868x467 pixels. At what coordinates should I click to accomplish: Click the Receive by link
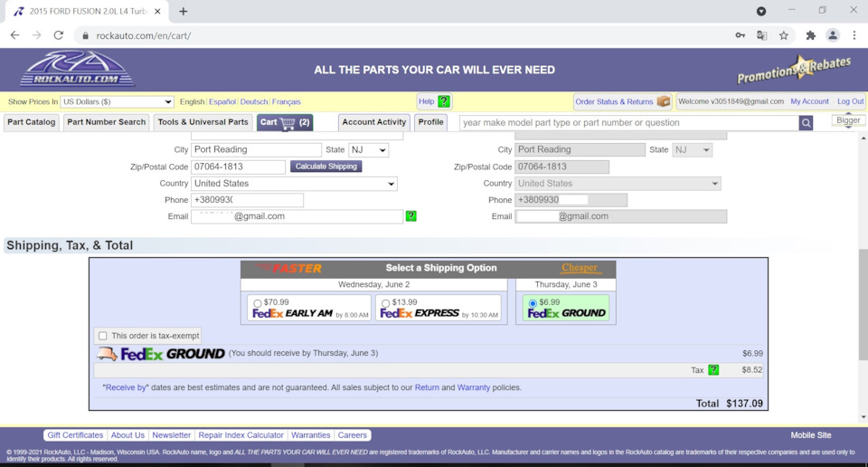126,387
